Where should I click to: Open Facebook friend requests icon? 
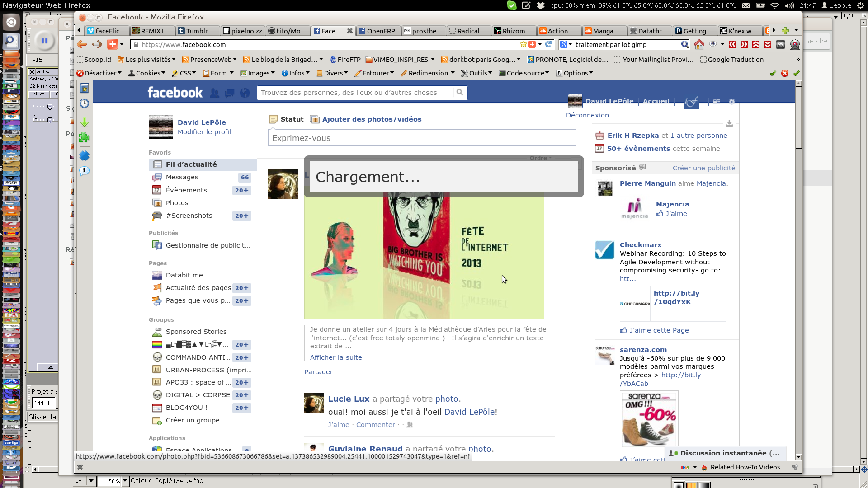[x=214, y=93]
